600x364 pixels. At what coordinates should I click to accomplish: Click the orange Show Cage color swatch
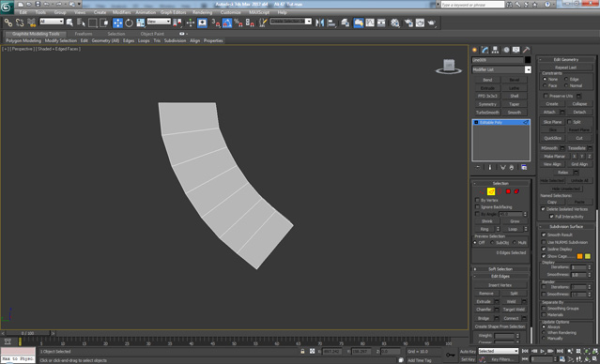579,256
